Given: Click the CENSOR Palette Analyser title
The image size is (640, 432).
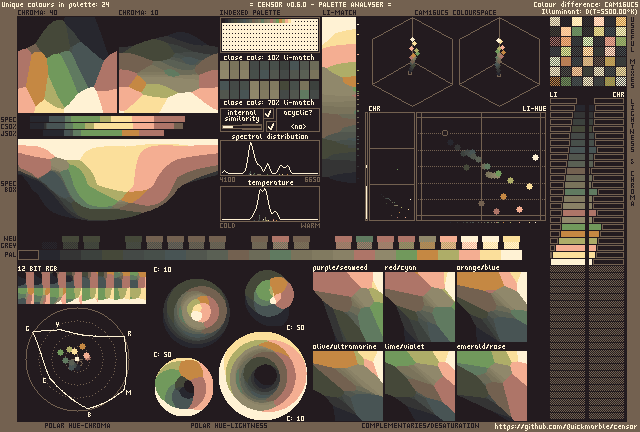Looking at the screenshot, I should (320, 5).
